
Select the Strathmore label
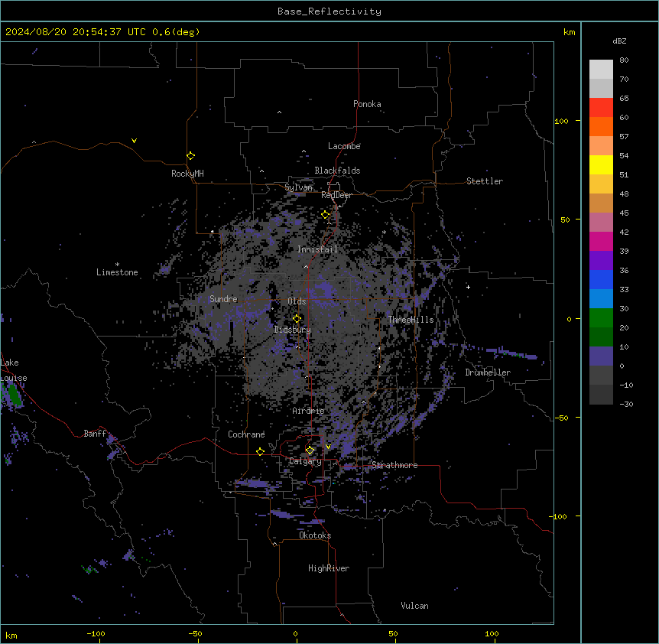pos(394,465)
